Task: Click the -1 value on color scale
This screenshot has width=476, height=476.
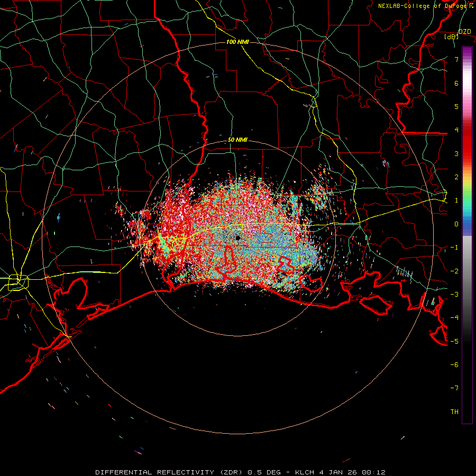Action: click(x=454, y=248)
